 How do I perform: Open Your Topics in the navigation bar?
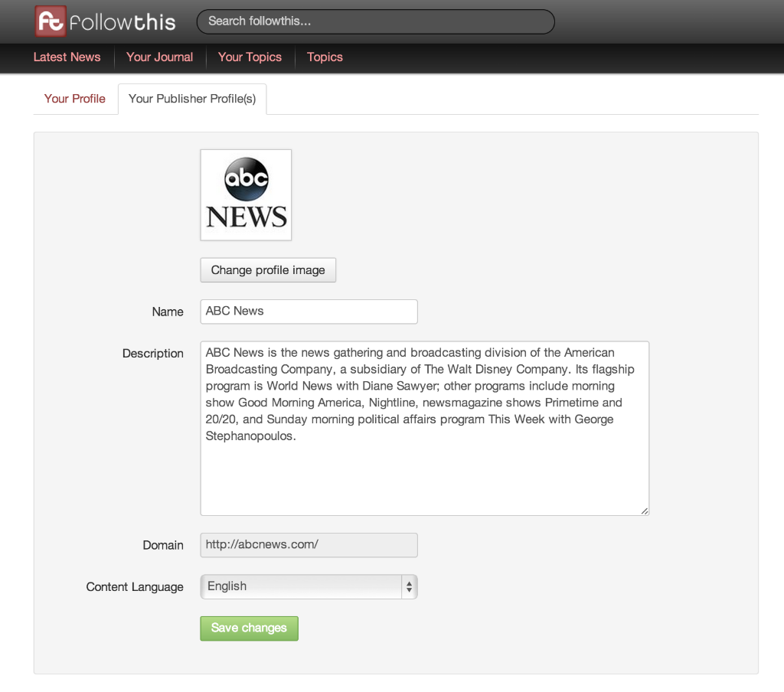coord(250,57)
